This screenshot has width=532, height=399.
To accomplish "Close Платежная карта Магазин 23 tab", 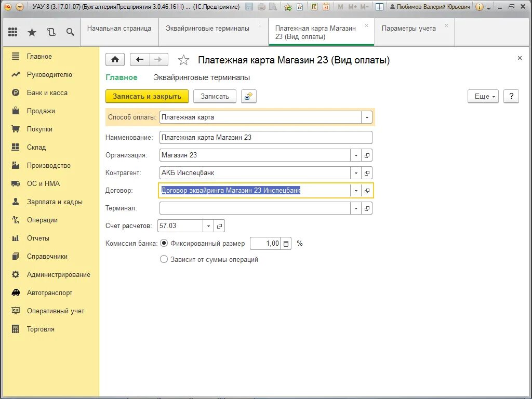I will [366, 26].
